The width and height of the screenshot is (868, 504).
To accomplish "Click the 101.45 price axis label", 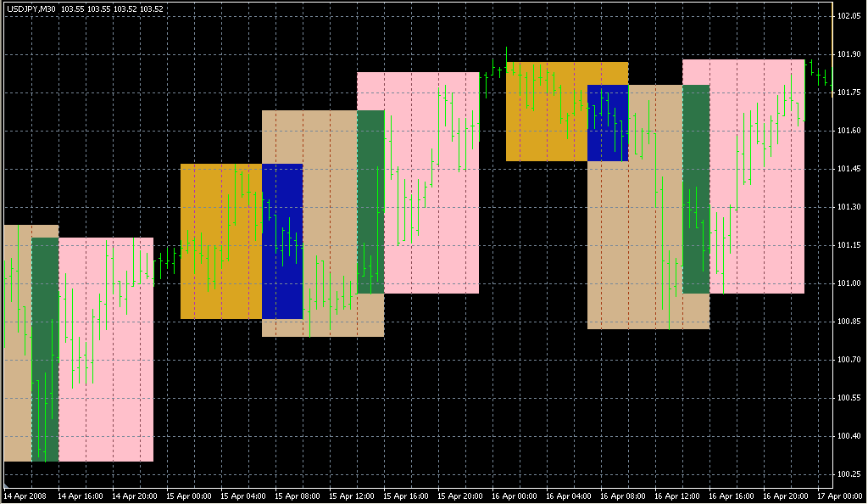I will point(849,169).
